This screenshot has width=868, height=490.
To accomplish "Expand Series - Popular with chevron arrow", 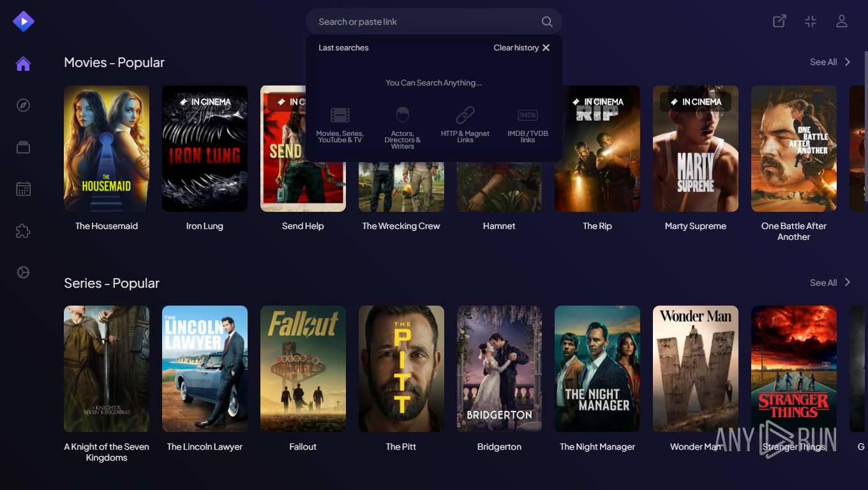I will tap(848, 282).
